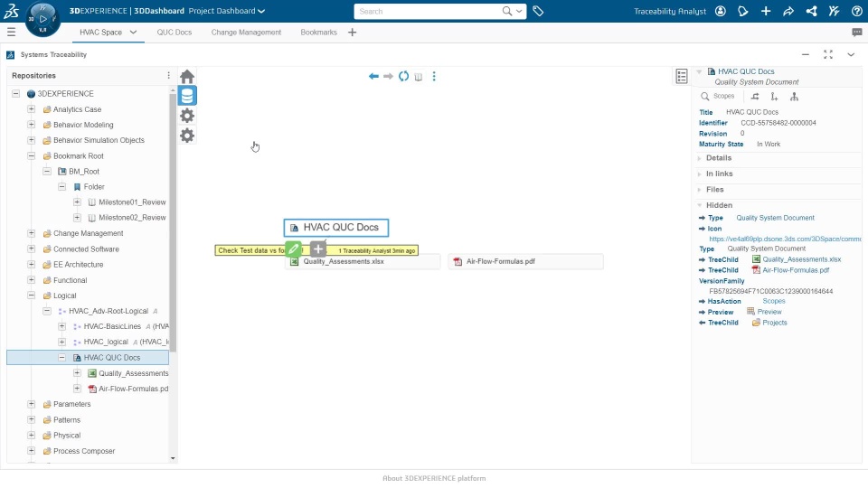Open the help question mark icon
Viewport: 868px width, 488px height.
click(x=856, y=11)
